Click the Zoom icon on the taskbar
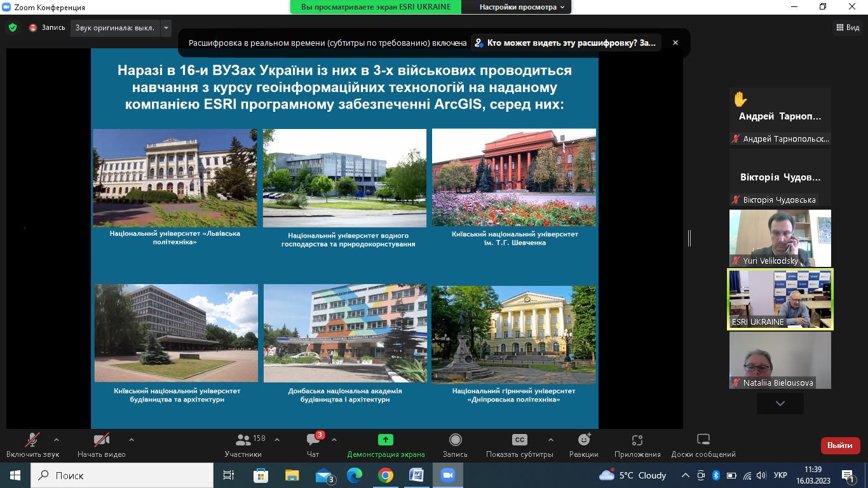Screen dimensions: 868x488 point(448,475)
